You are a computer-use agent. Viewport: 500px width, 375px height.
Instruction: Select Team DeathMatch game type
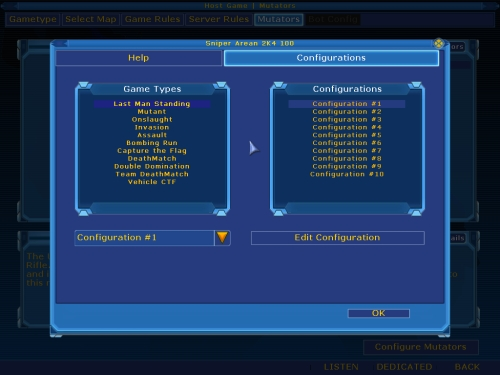(152, 174)
